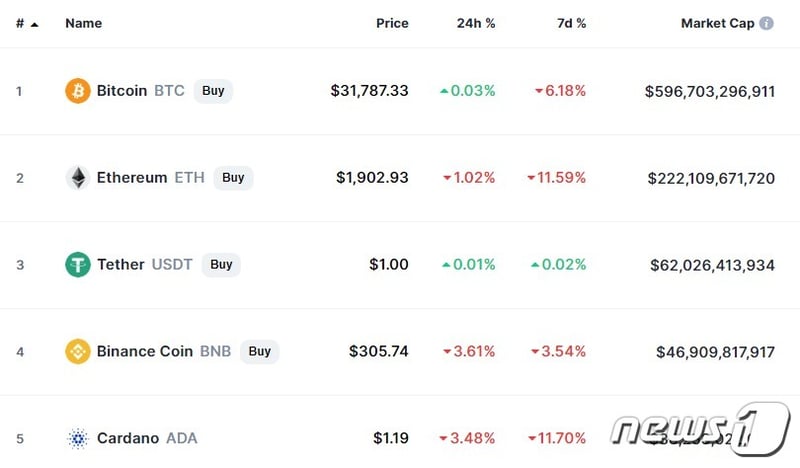
Task: Open the Cardano name link
Action: 130,438
